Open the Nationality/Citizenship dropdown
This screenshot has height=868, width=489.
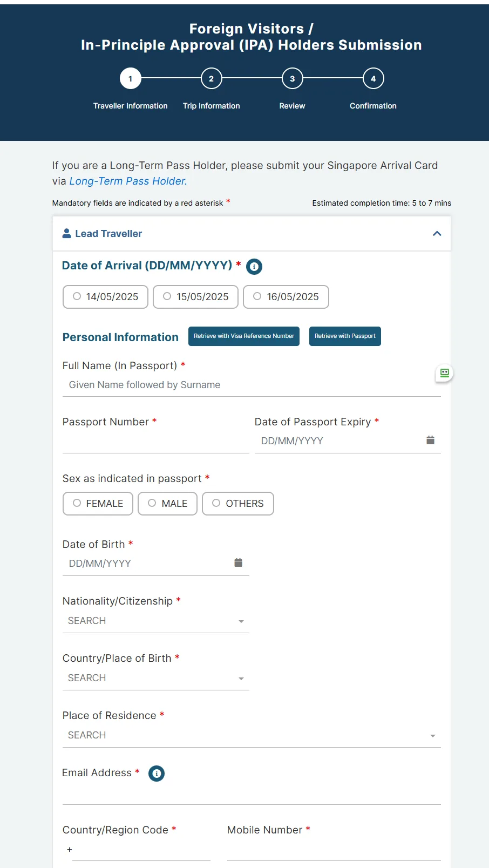click(155, 621)
